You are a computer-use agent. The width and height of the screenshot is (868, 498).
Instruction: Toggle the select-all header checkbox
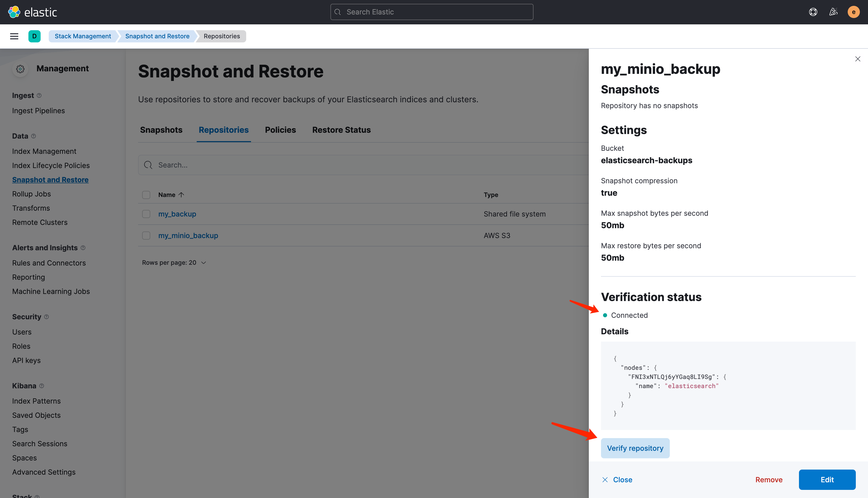click(x=146, y=195)
